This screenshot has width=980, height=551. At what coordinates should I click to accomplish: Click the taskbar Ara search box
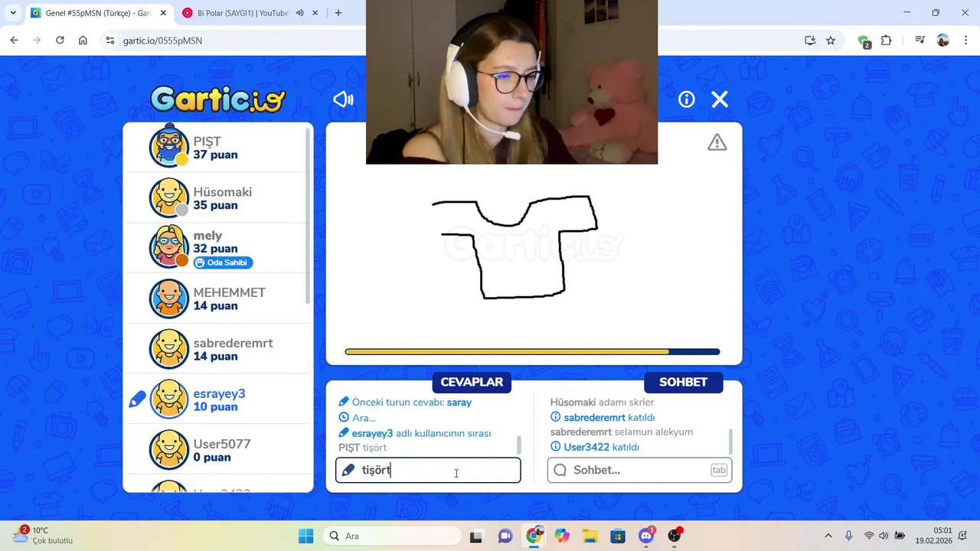point(392,536)
